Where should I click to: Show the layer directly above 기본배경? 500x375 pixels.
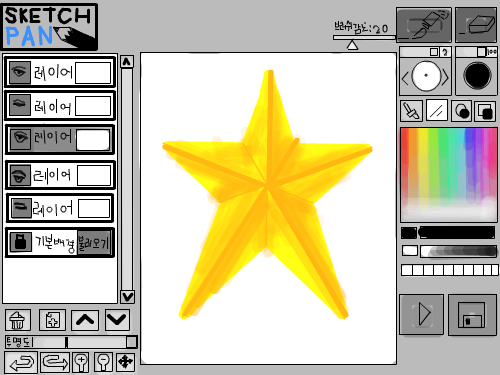pos(21,208)
